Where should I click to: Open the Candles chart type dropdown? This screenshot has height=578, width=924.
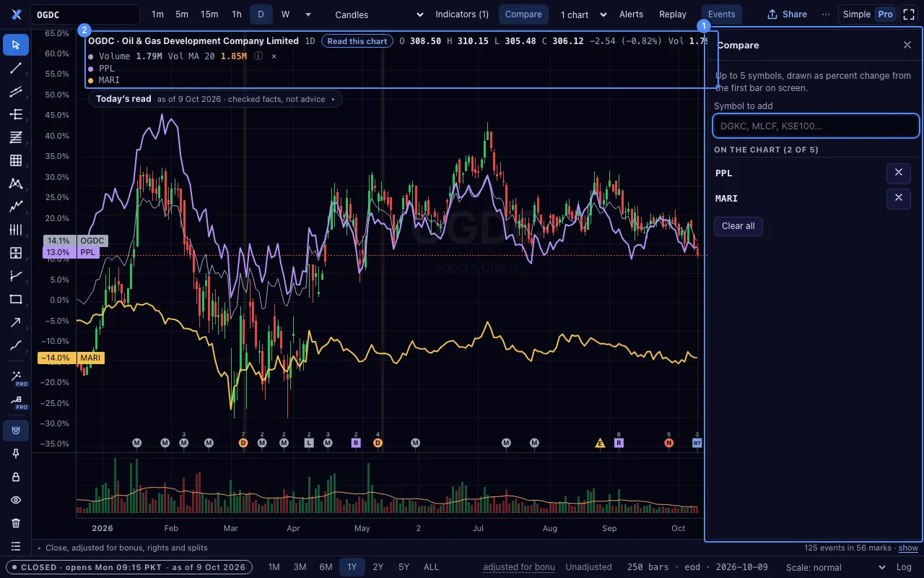[x=380, y=14]
